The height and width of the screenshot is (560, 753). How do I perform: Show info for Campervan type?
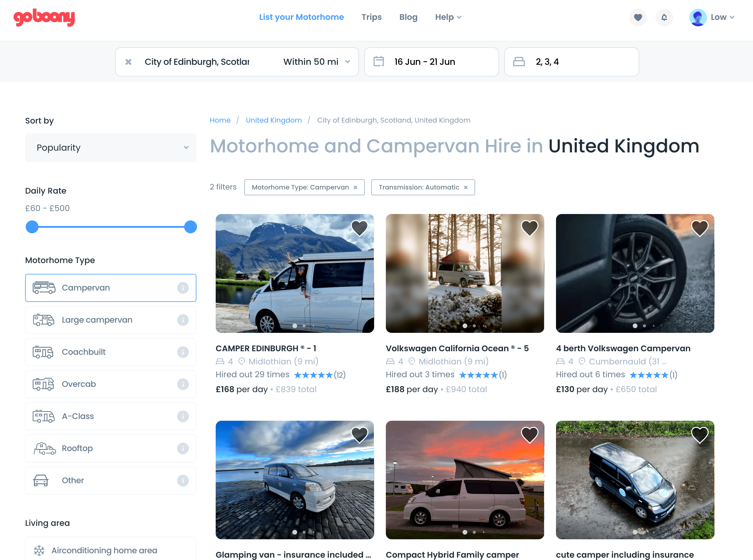point(183,288)
